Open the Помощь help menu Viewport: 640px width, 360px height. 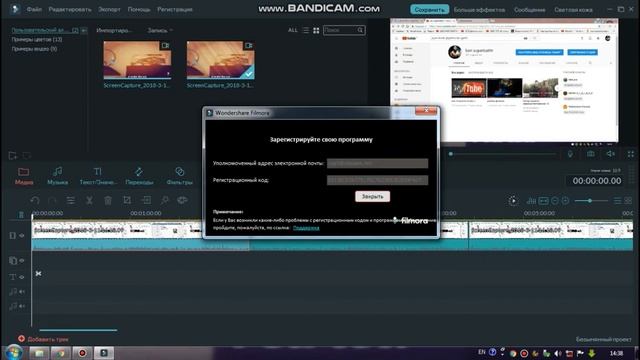pos(139,9)
